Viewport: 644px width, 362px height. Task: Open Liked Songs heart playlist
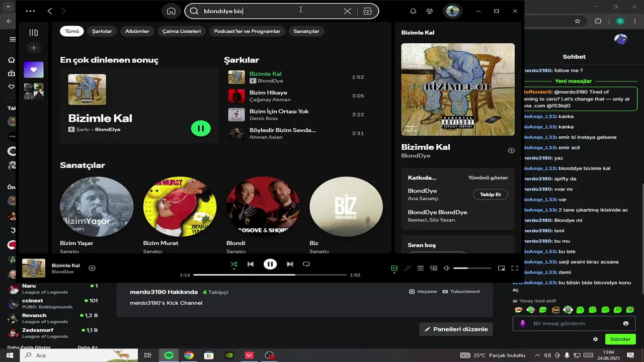[x=34, y=70]
